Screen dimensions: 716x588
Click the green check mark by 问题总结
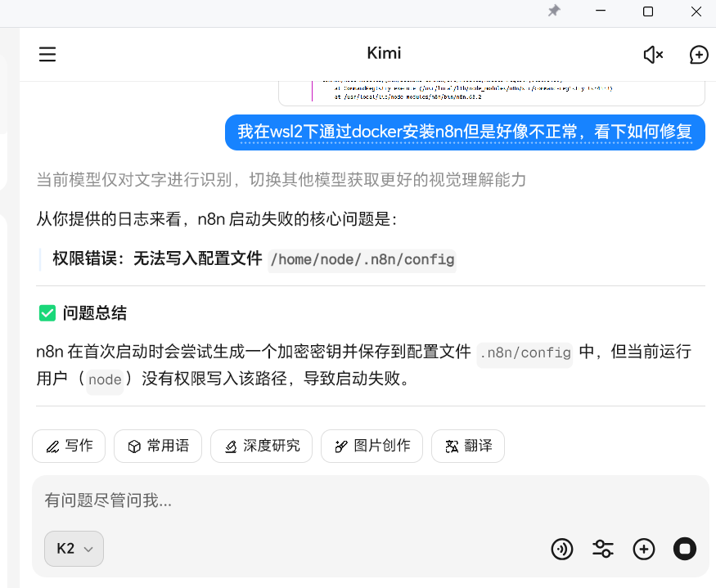[x=47, y=313]
